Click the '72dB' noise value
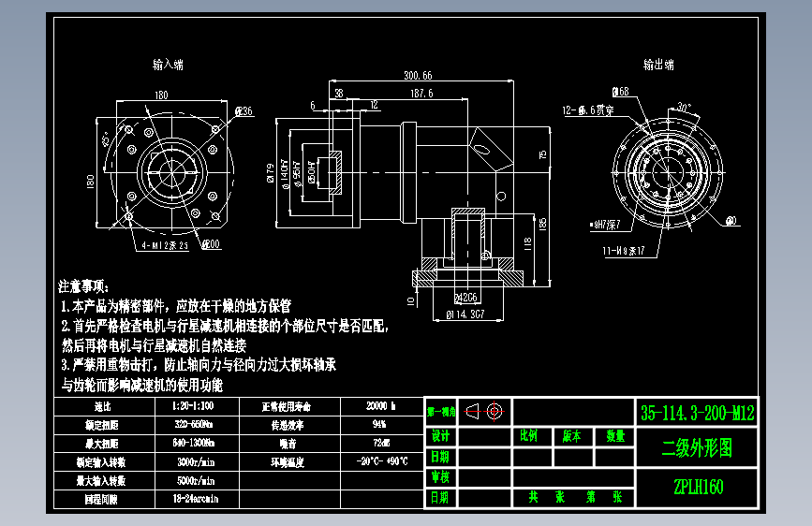Screen dimensions: 812x526 pos(382,443)
